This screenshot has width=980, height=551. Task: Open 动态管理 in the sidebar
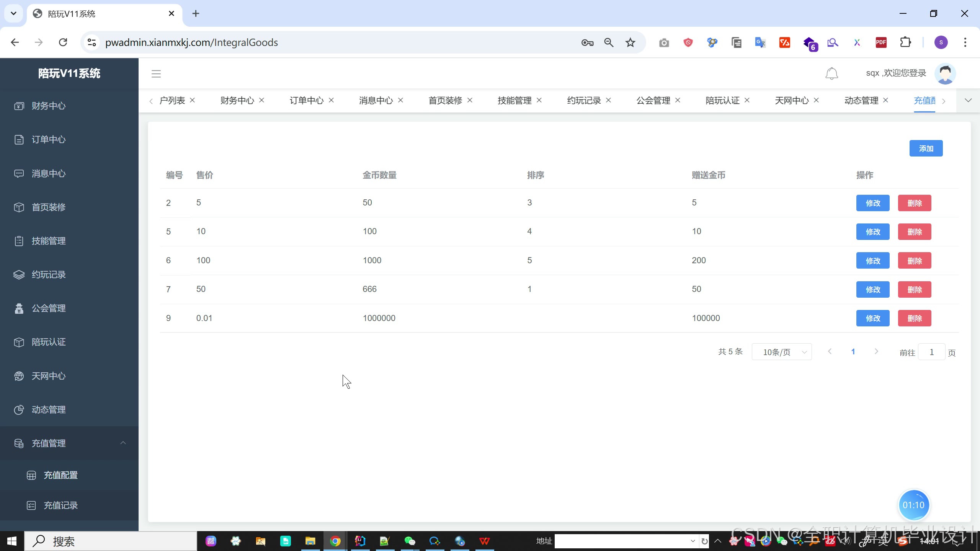tap(69, 409)
